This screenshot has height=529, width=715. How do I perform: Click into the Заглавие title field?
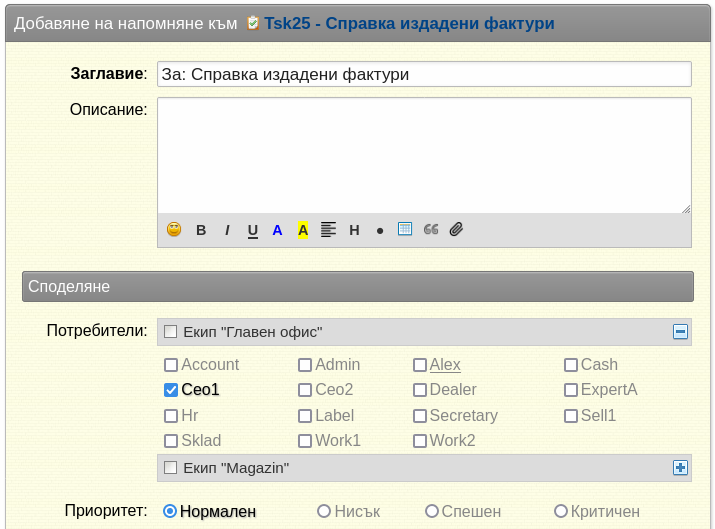tap(425, 74)
